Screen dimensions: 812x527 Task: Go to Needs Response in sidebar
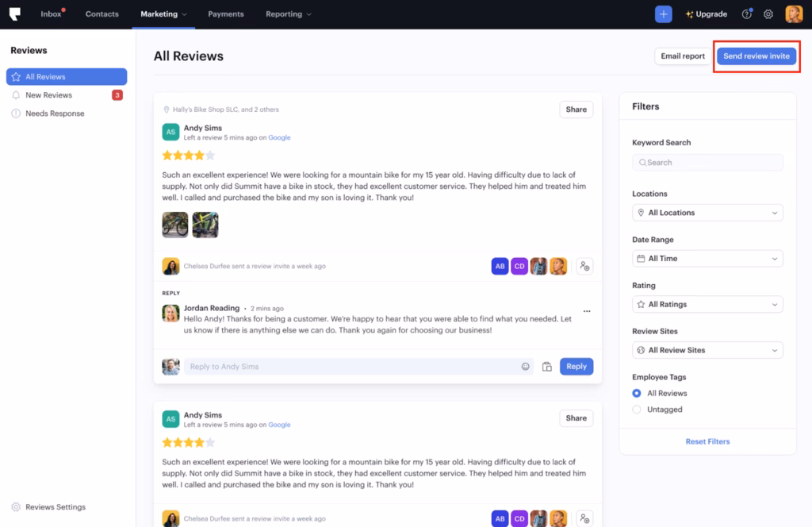click(55, 113)
